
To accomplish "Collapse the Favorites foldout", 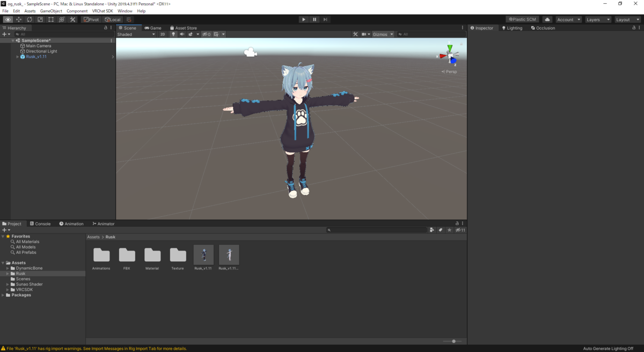I will 3,236.
